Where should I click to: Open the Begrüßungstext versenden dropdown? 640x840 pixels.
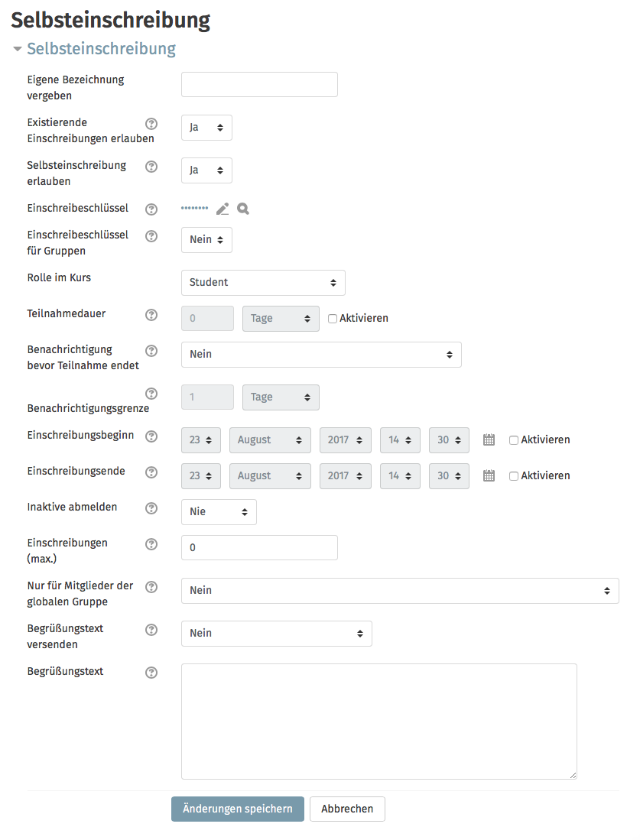click(277, 634)
